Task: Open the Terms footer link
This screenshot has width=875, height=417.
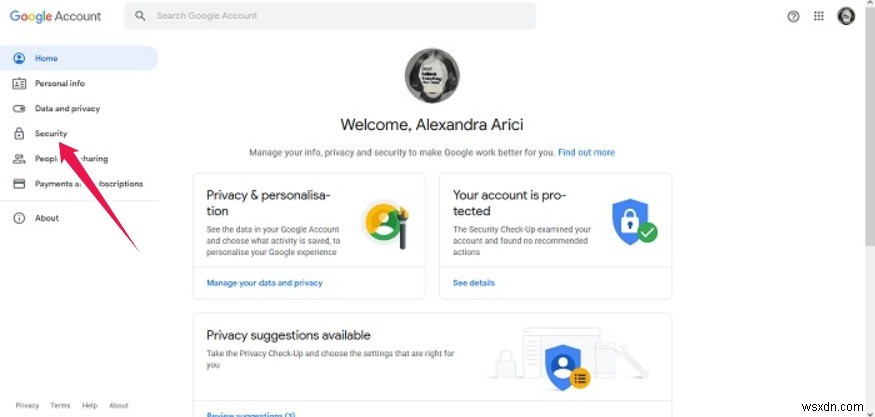Action: [60, 406]
